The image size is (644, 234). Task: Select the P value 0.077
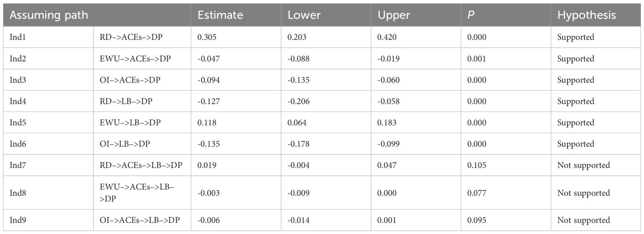(477, 193)
